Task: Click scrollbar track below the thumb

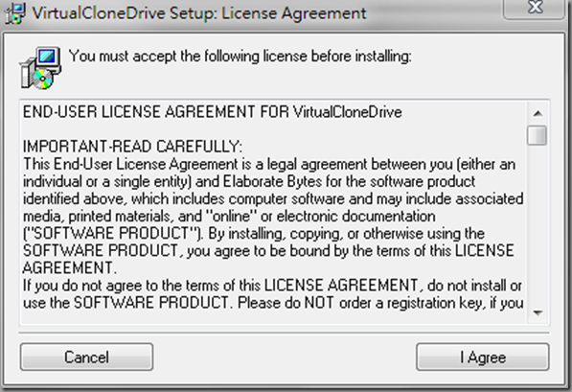Action: [x=537, y=224]
